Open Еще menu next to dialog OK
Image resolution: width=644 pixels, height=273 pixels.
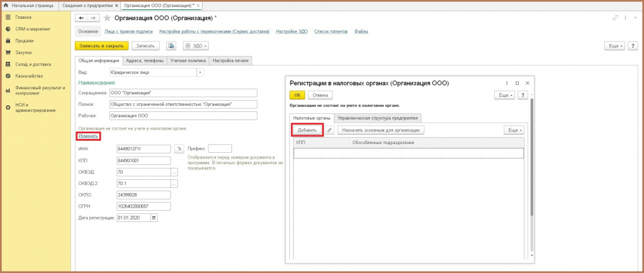tap(505, 95)
